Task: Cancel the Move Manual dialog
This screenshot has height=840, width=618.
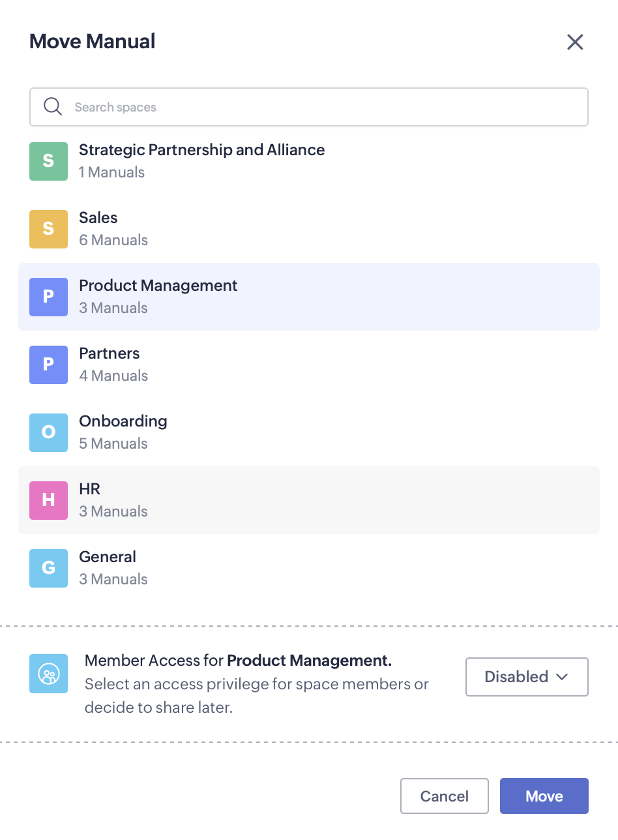Action: click(444, 796)
